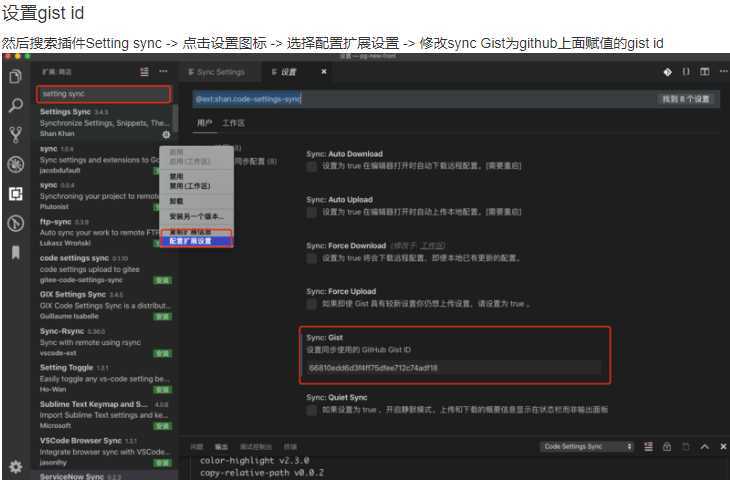Screen dimensions: 730x480
Task: Click the extensions list scrollbar
Action: point(176,118)
